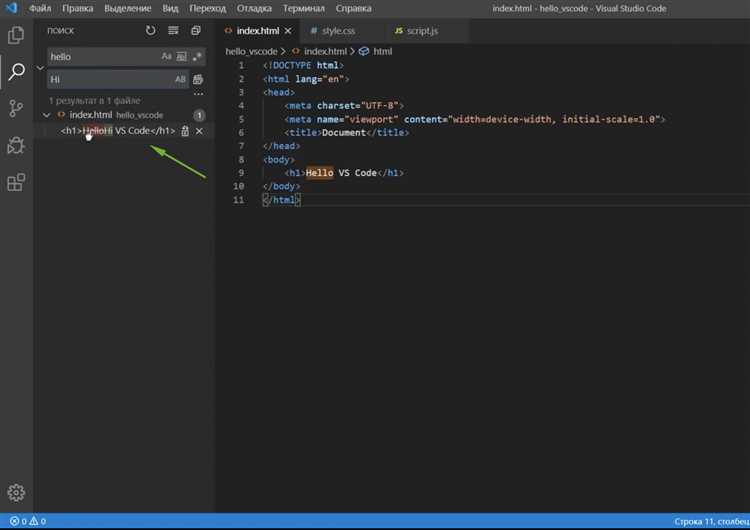
Task: Replace the single match in result row
Action: click(x=185, y=131)
